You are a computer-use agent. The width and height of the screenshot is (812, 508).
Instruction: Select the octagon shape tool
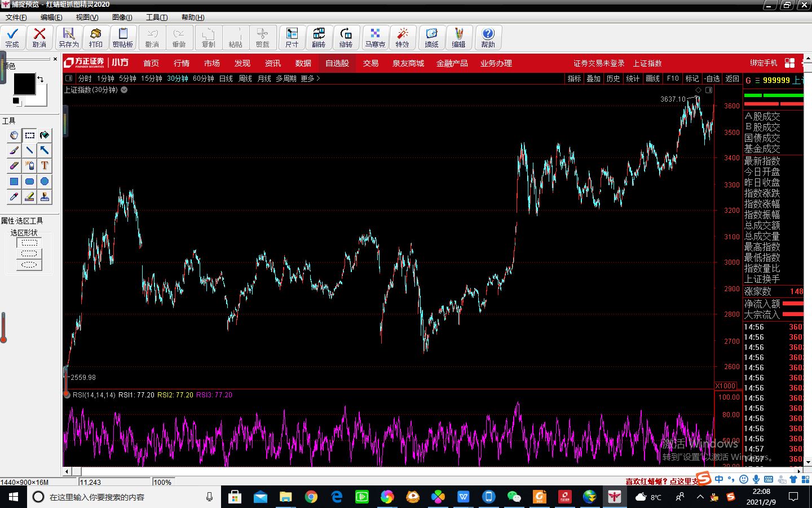click(x=45, y=181)
